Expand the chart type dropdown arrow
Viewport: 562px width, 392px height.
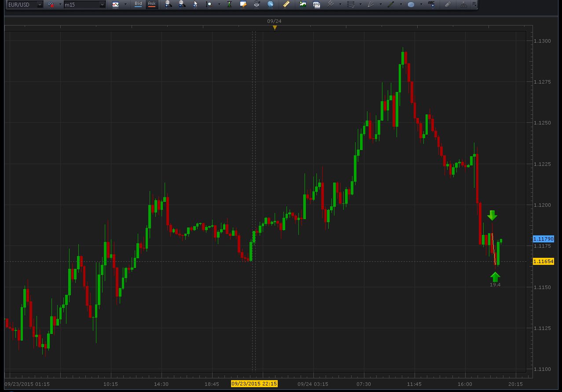[x=125, y=4]
